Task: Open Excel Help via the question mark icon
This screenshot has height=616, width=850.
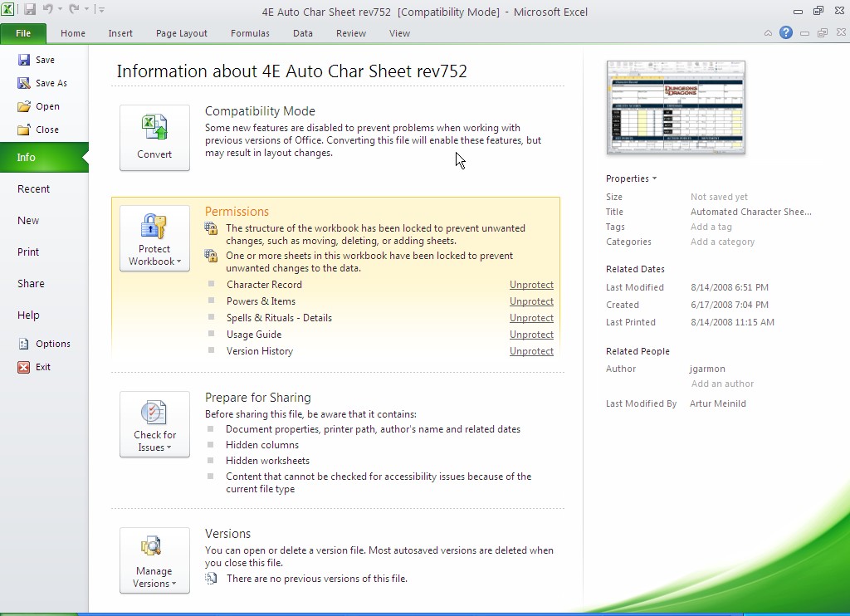Action: coord(785,33)
